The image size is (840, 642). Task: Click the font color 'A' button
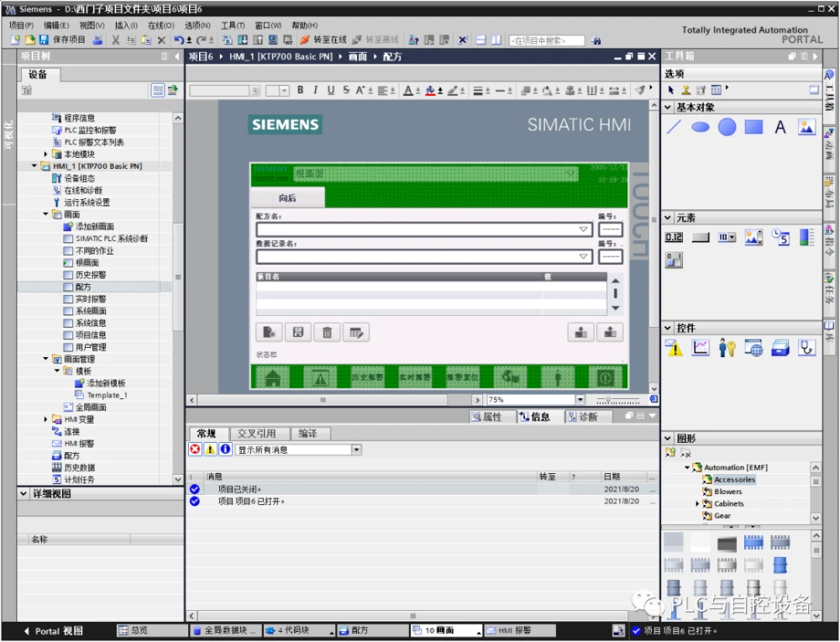click(408, 90)
